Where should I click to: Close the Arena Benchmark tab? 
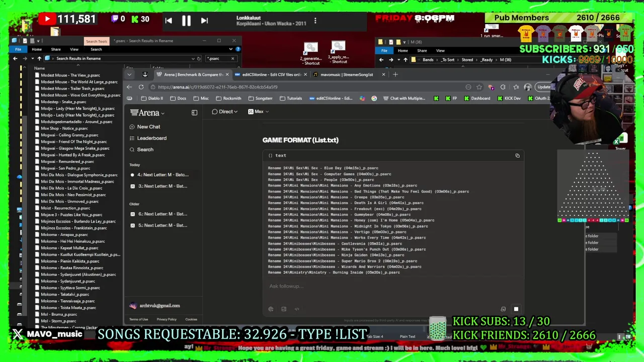(x=227, y=74)
